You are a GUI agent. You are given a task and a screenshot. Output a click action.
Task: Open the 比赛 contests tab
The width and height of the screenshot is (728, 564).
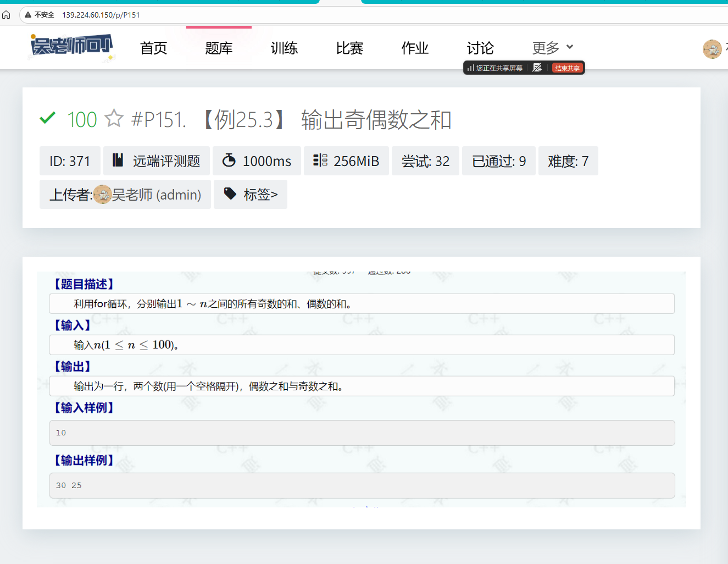pyautogui.click(x=349, y=48)
